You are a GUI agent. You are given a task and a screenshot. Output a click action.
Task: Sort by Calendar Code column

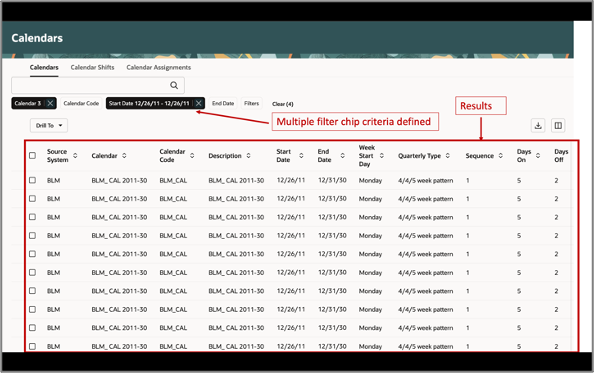click(x=192, y=156)
